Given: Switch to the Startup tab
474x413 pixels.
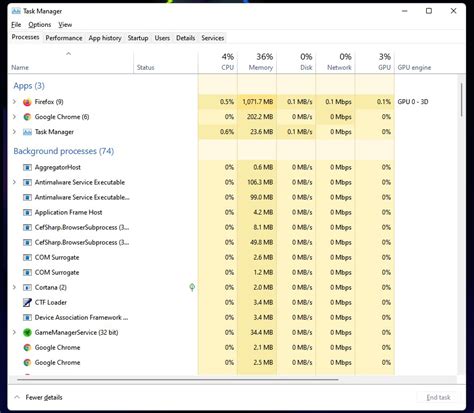Looking at the screenshot, I should (138, 38).
